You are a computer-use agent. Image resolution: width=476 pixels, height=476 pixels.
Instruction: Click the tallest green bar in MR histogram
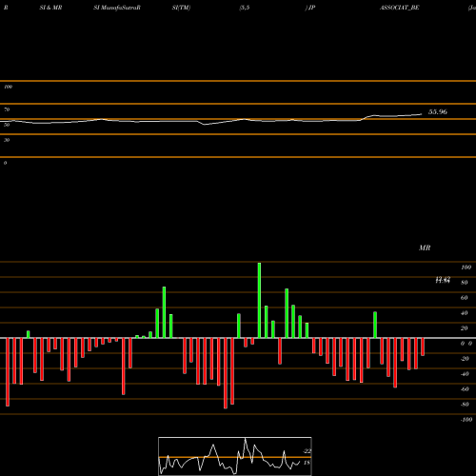(x=259, y=300)
